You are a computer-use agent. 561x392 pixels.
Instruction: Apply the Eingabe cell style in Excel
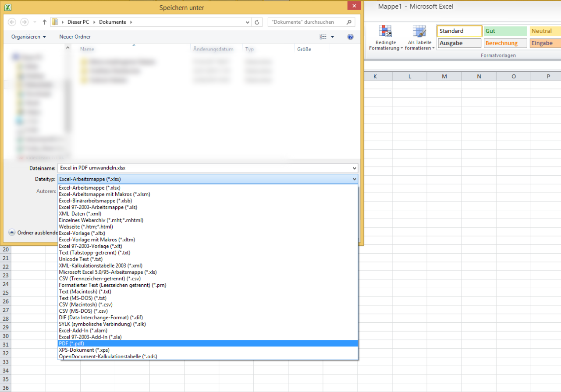[x=545, y=43]
